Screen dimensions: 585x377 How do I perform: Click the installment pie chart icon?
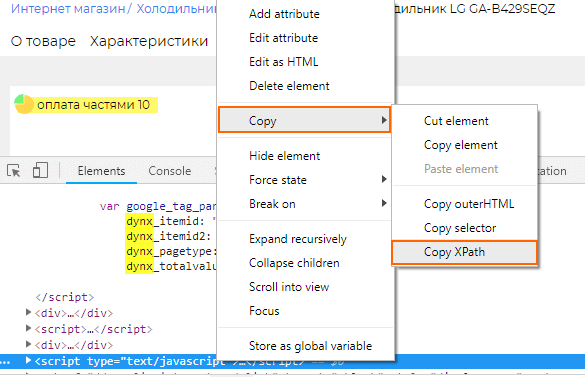tap(24, 104)
